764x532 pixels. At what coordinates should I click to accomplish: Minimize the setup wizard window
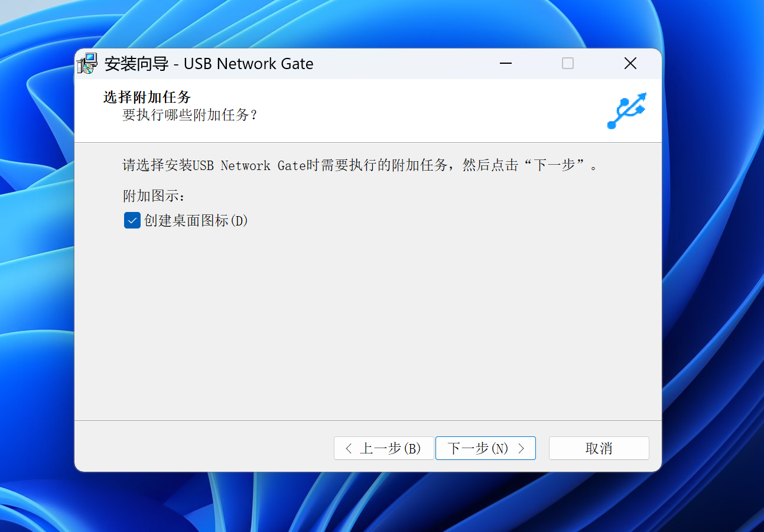505,63
